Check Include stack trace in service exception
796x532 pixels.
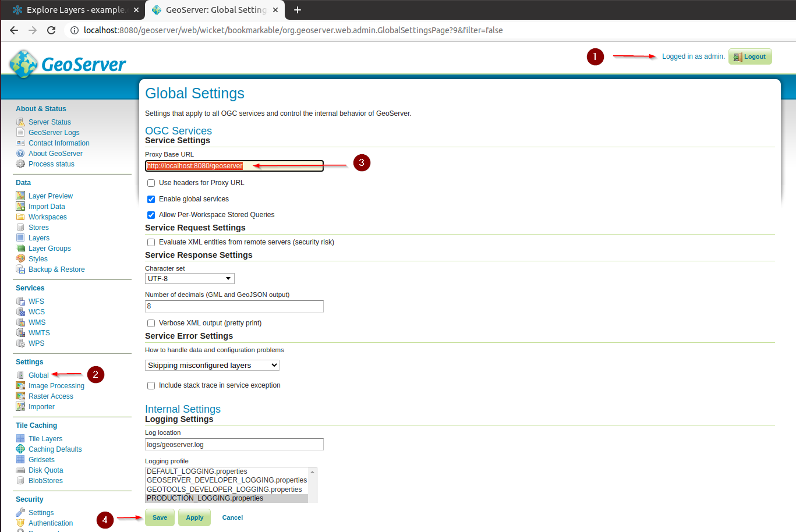(151, 385)
